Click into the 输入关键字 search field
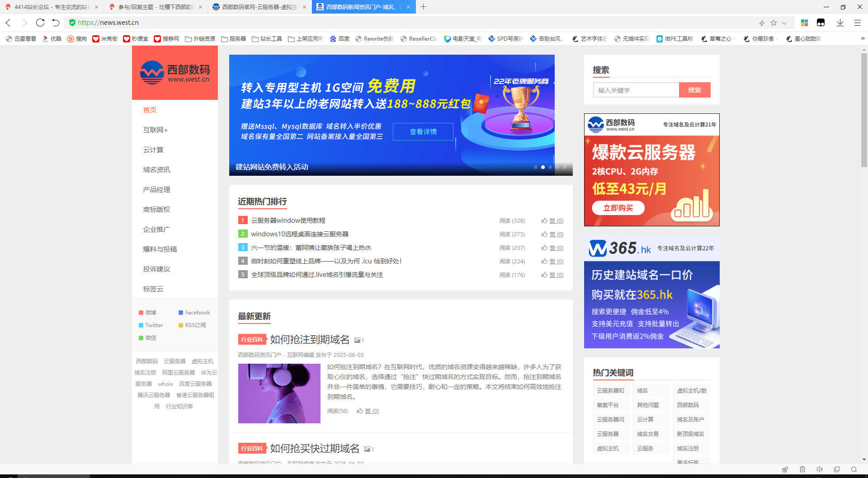Screen dimensions: 868x478 coord(636,90)
